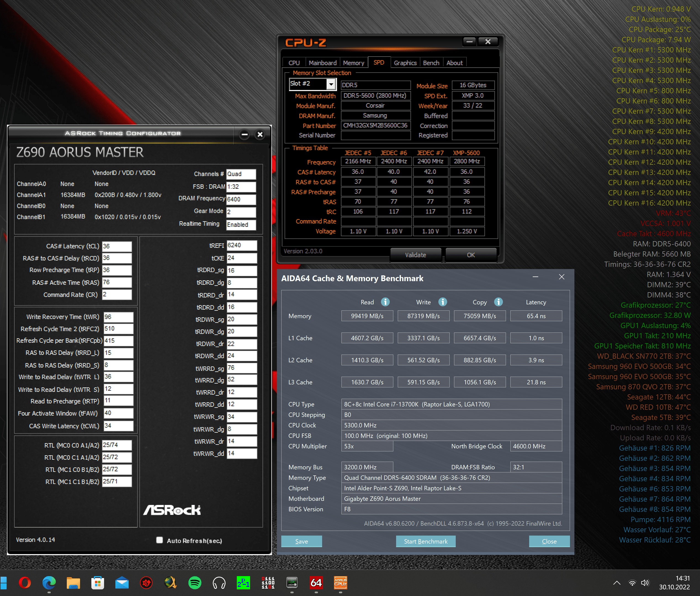The width and height of the screenshot is (700, 596).
Task: Switch to the Memory tab in CPU-Z
Action: [x=353, y=63]
